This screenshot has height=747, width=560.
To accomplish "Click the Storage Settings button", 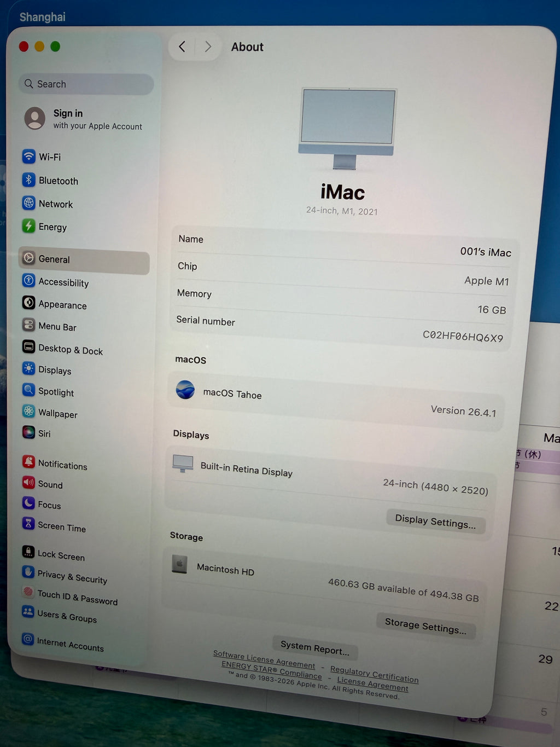I will point(425,625).
